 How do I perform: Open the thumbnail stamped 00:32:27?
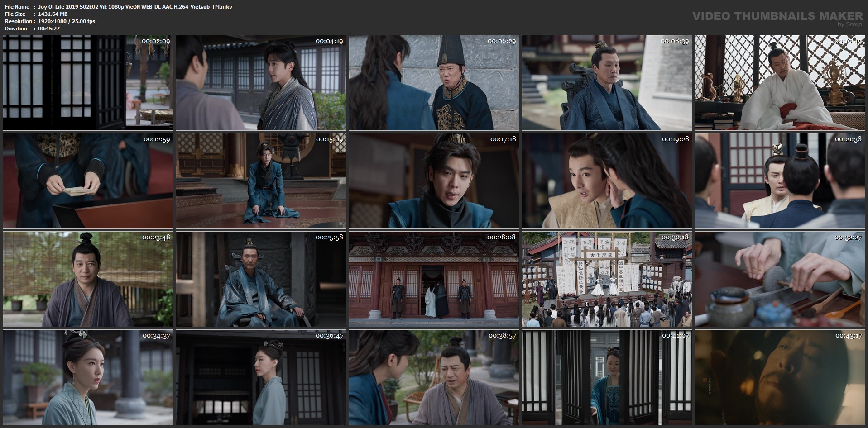click(780, 279)
